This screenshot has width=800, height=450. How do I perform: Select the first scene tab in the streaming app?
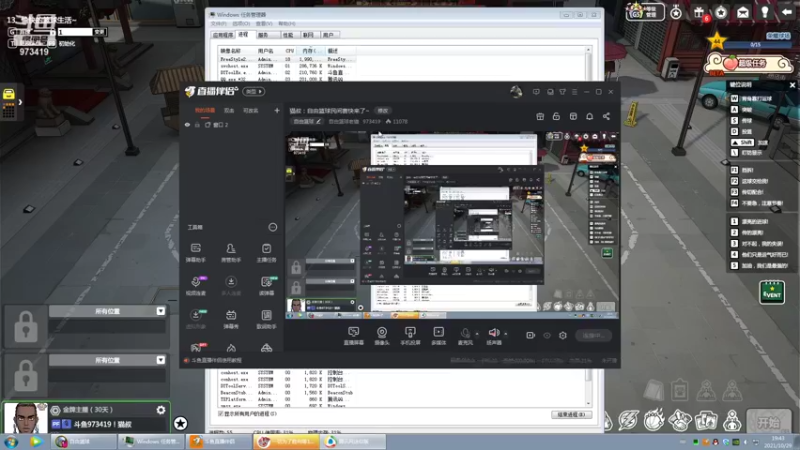pos(205,111)
